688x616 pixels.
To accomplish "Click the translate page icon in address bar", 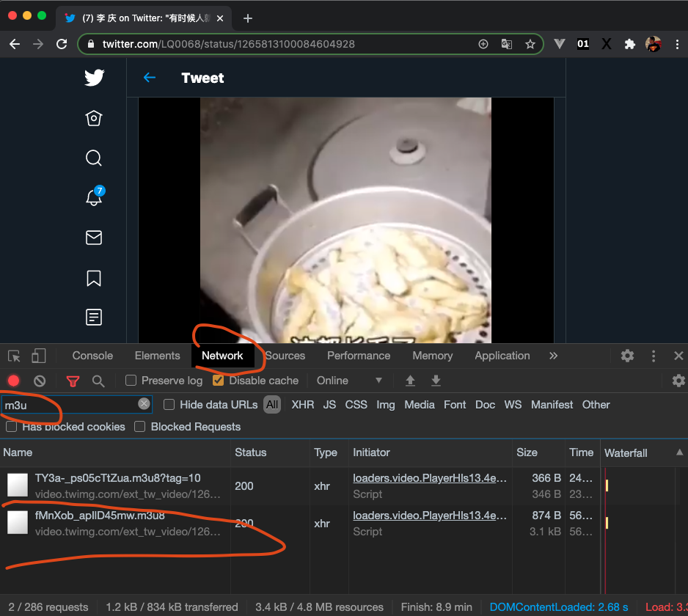I will (506, 44).
